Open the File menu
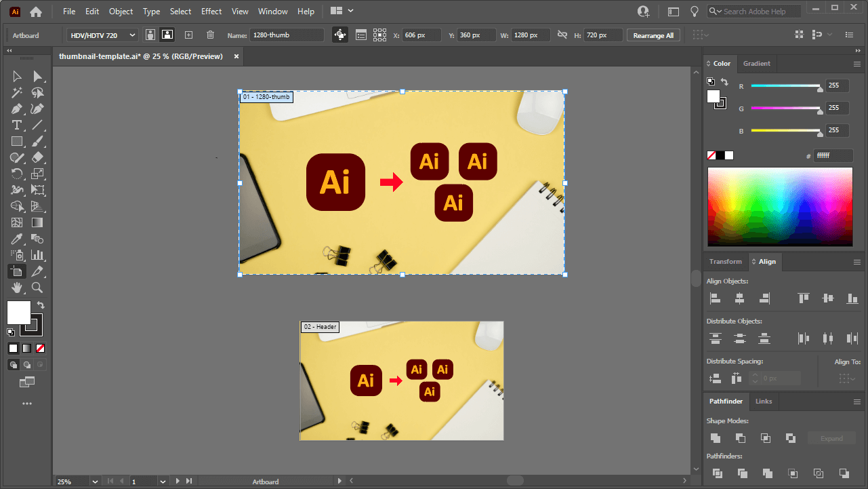This screenshot has width=868, height=489. coord(69,12)
